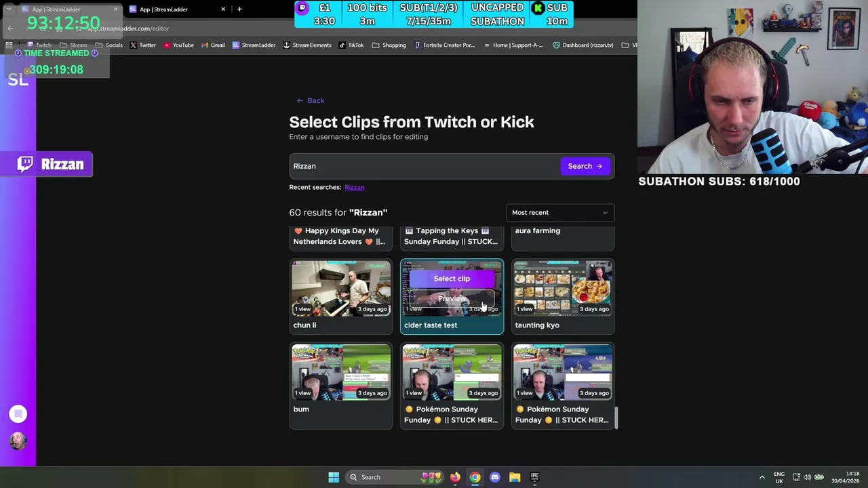Click Select clip on cider taste test
Image resolution: width=868 pixels, height=488 pixels.
tap(452, 279)
